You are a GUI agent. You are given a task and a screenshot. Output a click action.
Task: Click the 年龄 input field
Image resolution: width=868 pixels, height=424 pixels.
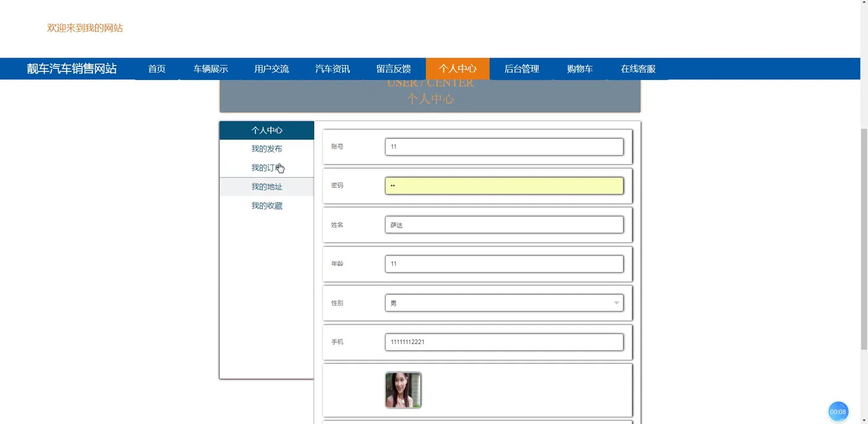(504, 264)
